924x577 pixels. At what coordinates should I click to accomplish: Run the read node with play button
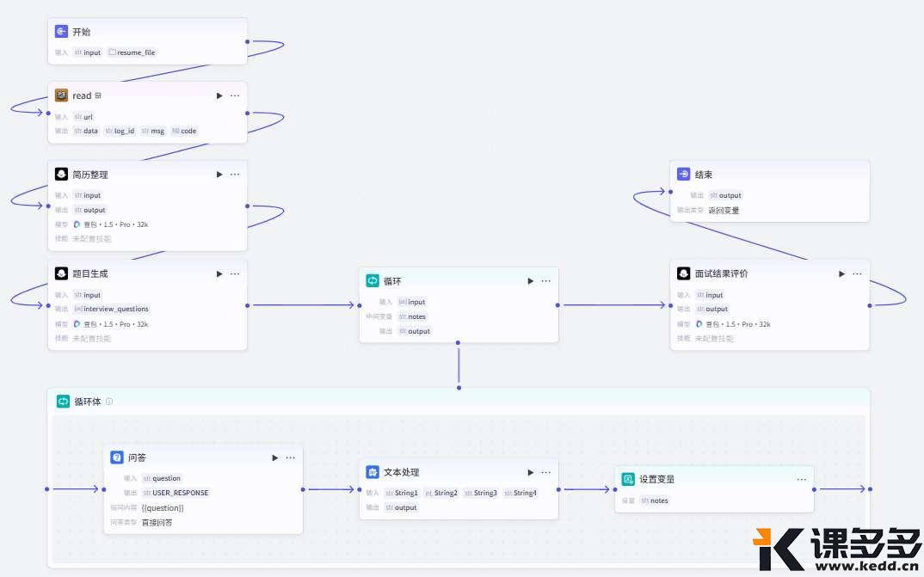click(x=219, y=95)
